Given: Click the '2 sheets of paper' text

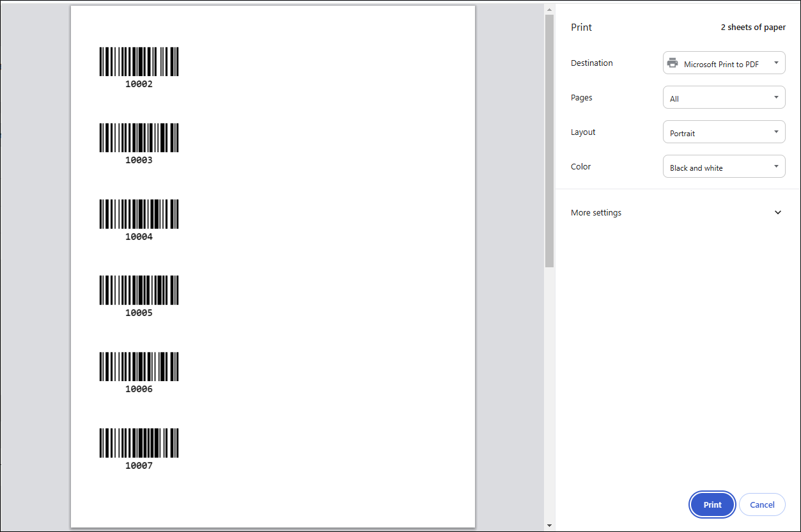Looking at the screenshot, I should click(x=753, y=27).
